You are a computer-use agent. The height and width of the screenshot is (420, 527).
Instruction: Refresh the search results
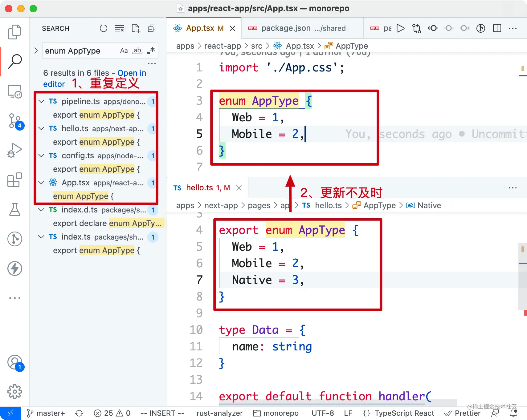point(103,29)
